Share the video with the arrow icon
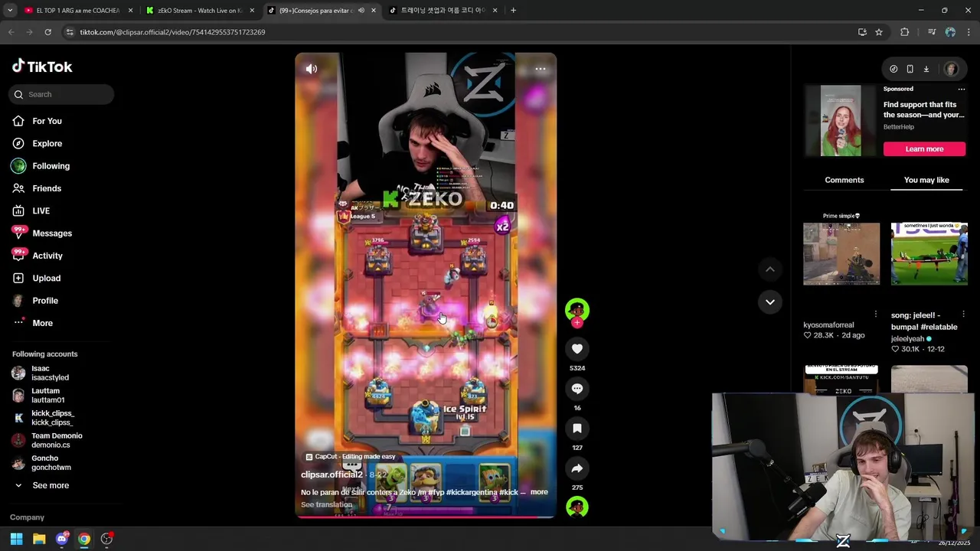The width and height of the screenshot is (980, 551). [577, 468]
